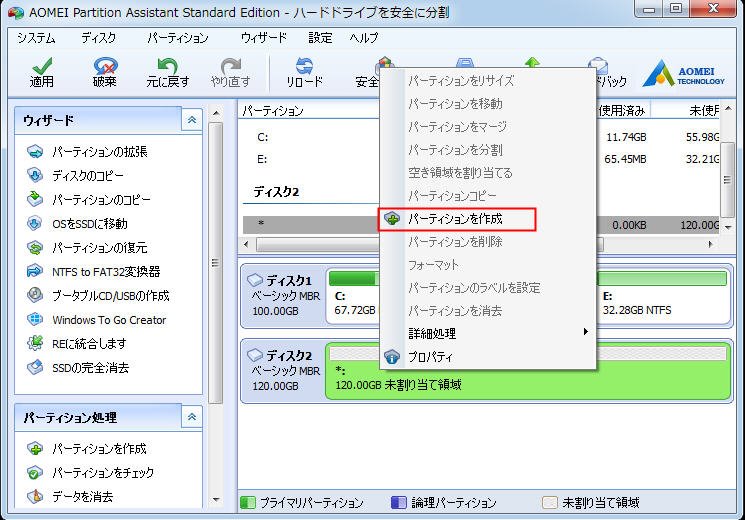Open Windows To Go Creator icon
The width and height of the screenshot is (745, 520).
pos(35,319)
